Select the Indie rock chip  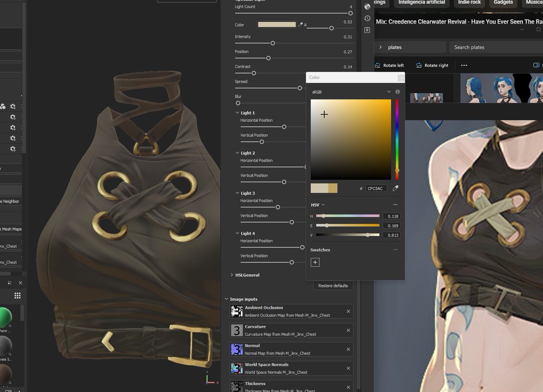469,3
